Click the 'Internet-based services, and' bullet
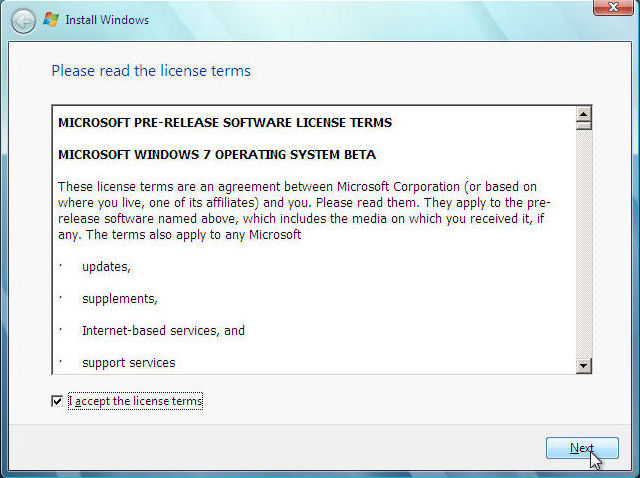The height and width of the screenshot is (478, 640). [163, 331]
